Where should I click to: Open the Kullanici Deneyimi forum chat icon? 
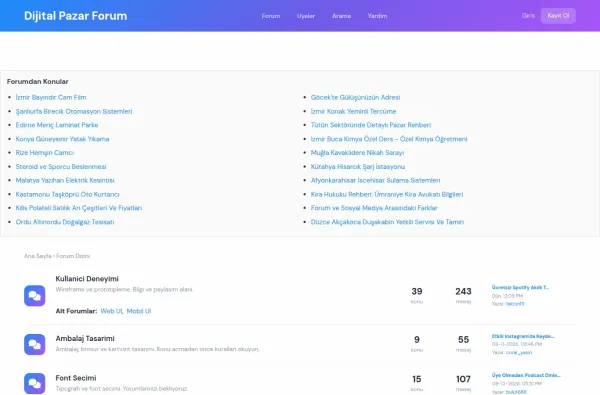(34, 295)
